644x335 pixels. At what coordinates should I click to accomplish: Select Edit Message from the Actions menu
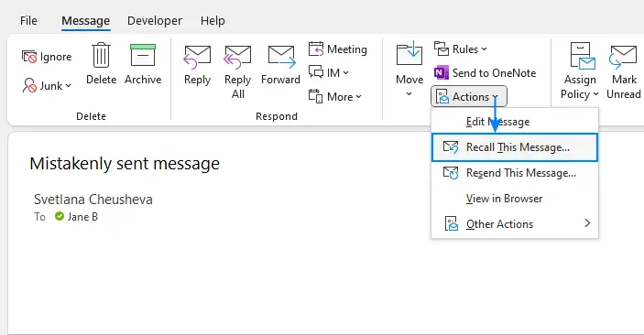[515, 122]
